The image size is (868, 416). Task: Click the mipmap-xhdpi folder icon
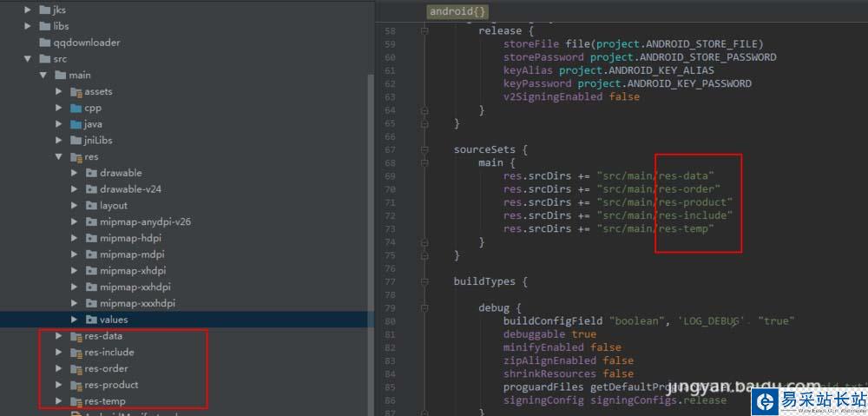(91, 271)
